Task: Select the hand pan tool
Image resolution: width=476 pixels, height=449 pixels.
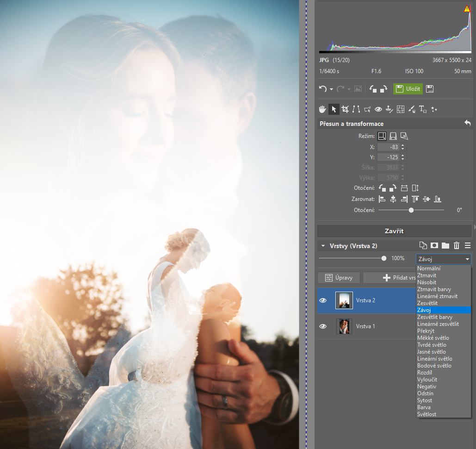Action: (x=322, y=109)
